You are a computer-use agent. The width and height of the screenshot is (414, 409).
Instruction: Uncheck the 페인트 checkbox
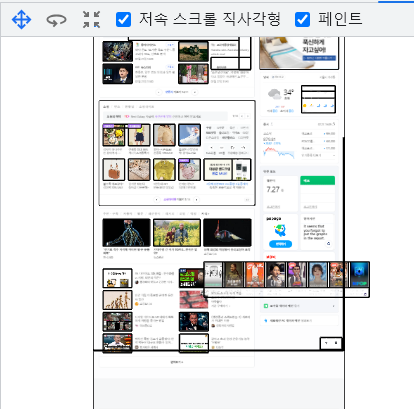(x=302, y=19)
